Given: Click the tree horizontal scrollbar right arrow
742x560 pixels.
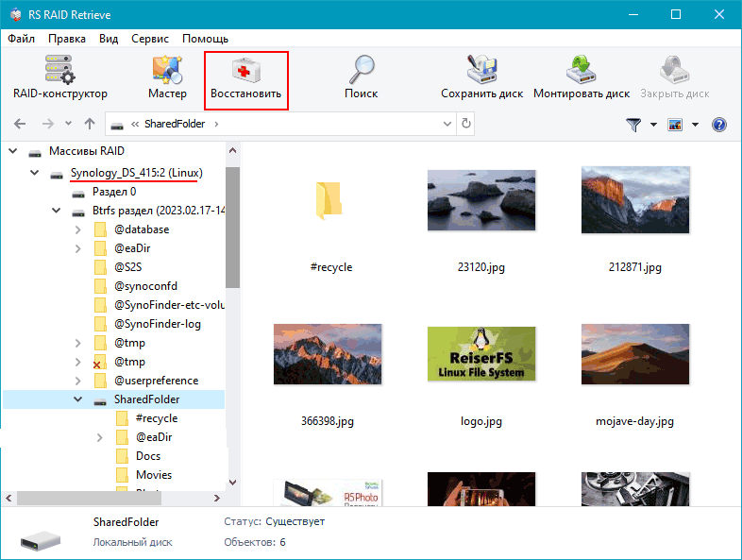Looking at the screenshot, I should 217,498.
